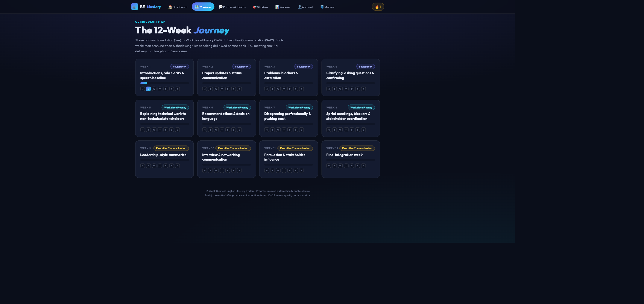The image size is (644, 304).
Task: Toggle Thursday in Week 10 card
Action: pos(222,170)
